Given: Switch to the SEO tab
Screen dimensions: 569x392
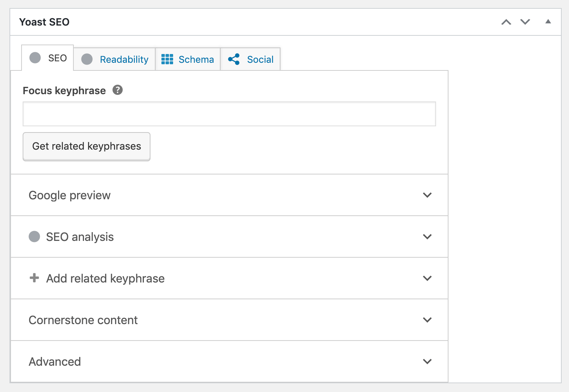Looking at the screenshot, I should (x=47, y=58).
